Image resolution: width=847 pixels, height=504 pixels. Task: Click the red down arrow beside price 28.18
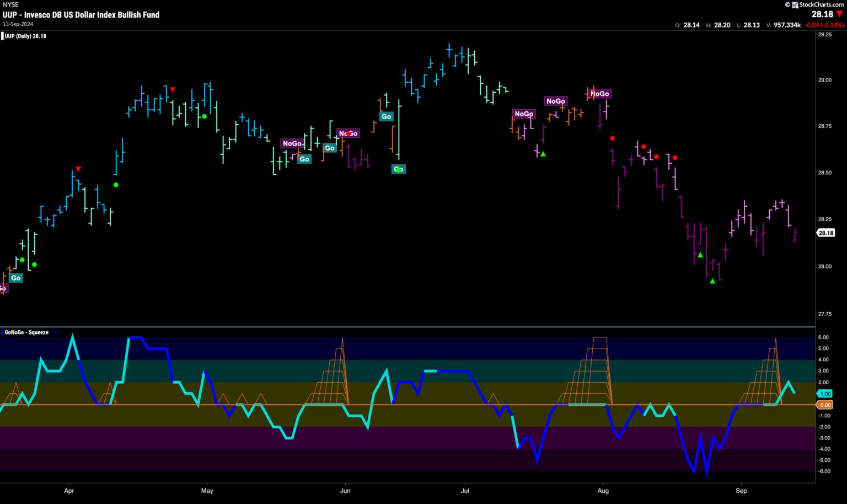839,14
